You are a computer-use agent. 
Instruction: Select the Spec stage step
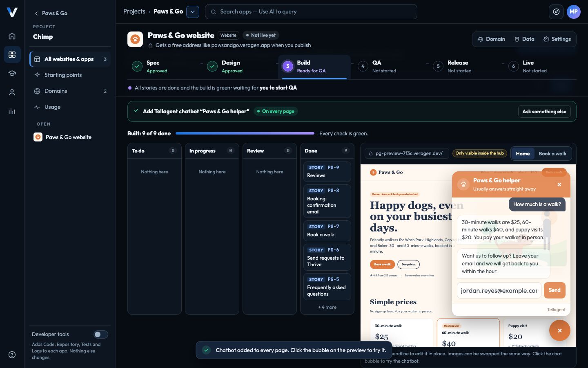(163, 66)
